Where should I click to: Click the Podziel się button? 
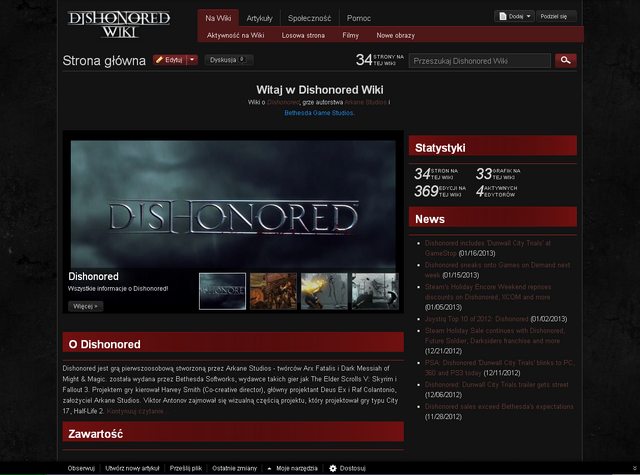tap(556, 16)
